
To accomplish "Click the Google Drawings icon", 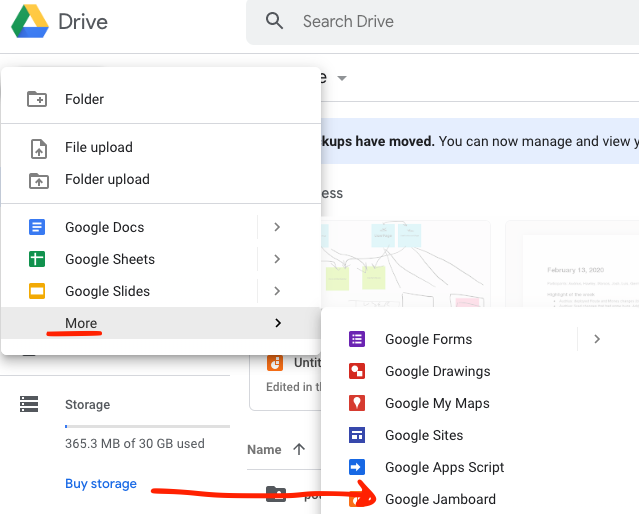I will click(357, 371).
